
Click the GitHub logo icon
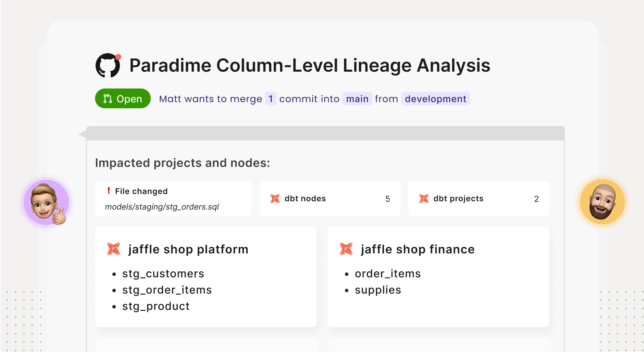click(x=107, y=66)
